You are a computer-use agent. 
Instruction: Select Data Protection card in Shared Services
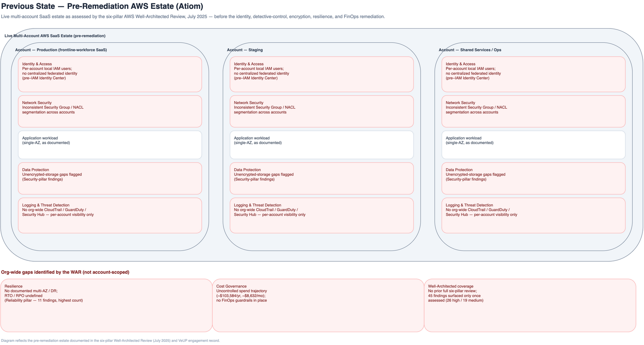[533, 178]
